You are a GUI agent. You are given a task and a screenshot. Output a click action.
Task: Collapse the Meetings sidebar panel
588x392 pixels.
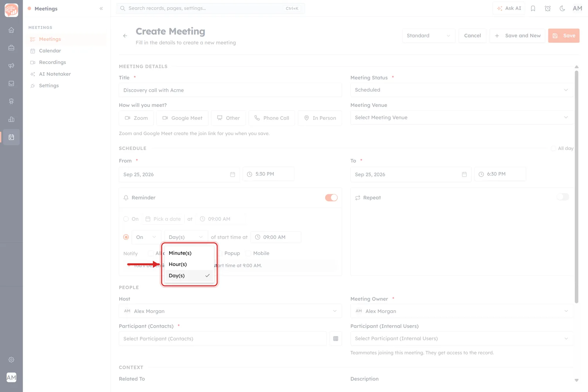click(101, 8)
